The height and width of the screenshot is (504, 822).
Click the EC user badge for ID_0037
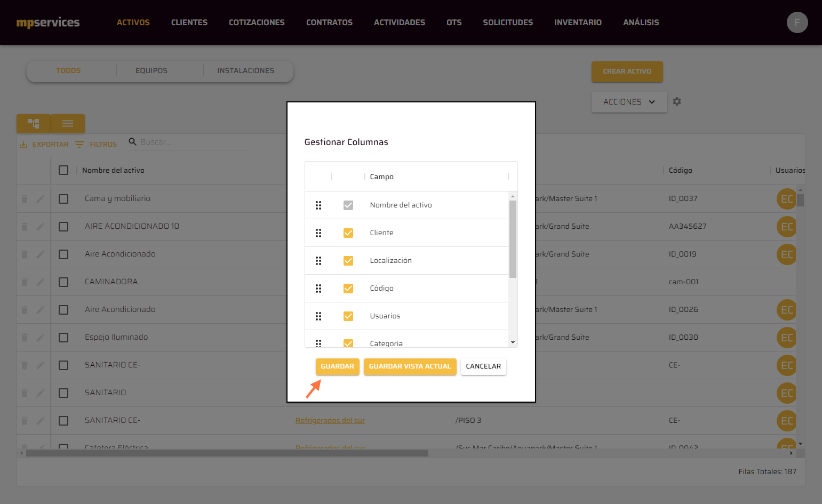[786, 199]
